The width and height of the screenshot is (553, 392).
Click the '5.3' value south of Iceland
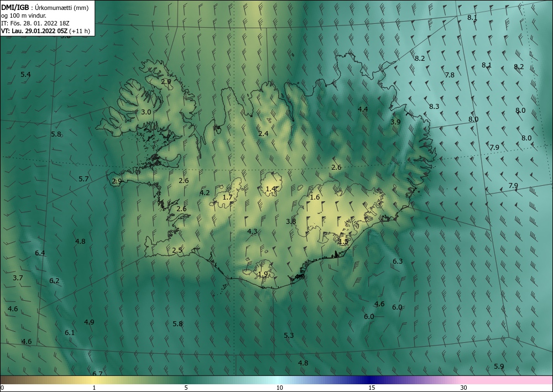pyautogui.click(x=289, y=335)
